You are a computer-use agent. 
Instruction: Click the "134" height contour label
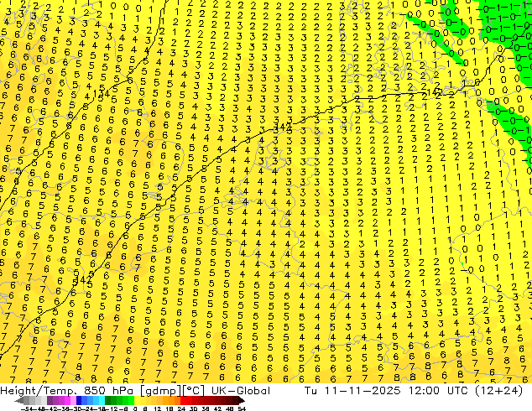click(101, 94)
